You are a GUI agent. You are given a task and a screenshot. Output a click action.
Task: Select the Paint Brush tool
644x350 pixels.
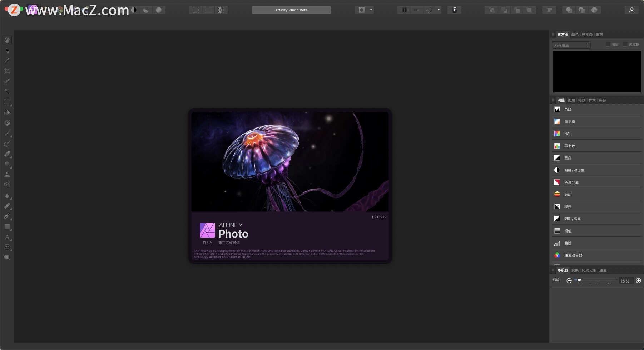coord(7,133)
